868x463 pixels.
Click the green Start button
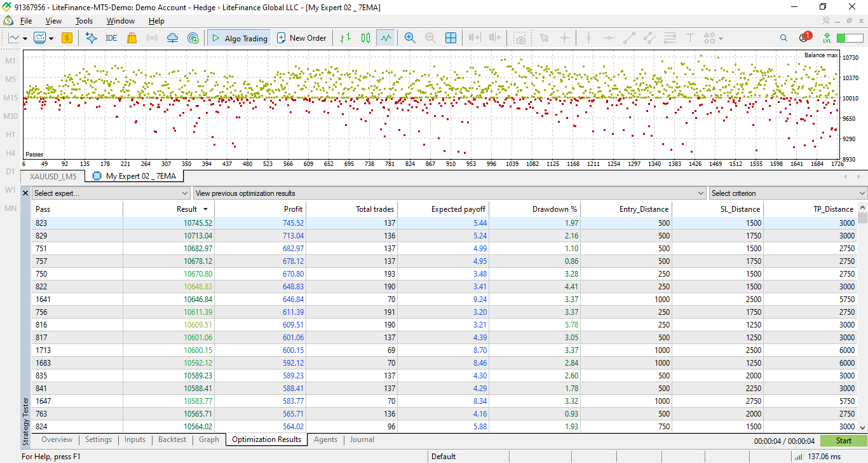tap(843, 441)
